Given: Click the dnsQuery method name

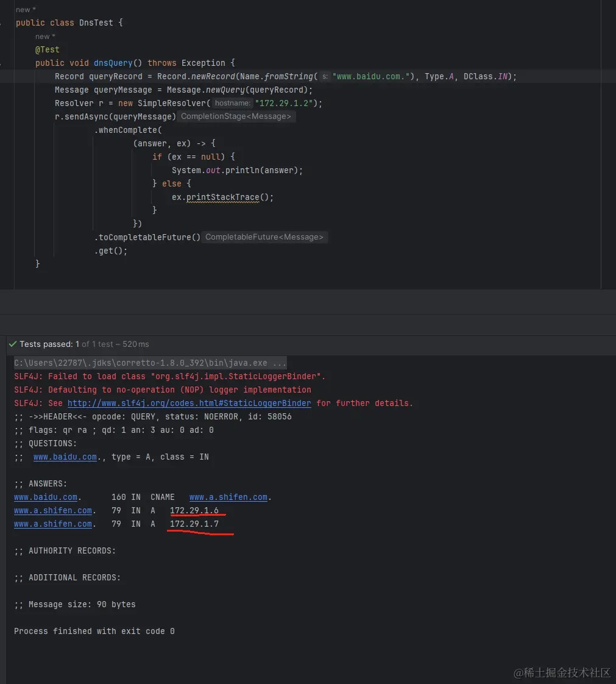Looking at the screenshot, I should (113, 63).
